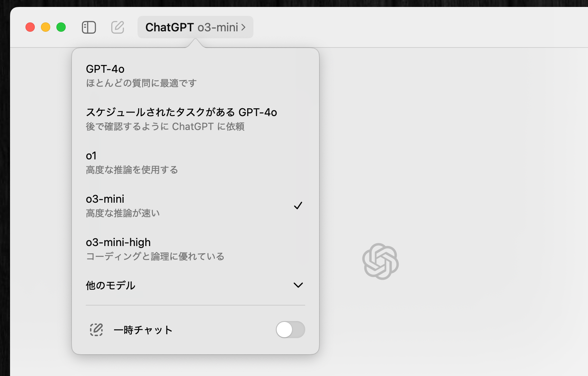
Task: Minimize the window with the yellow button
Action: pos(46,27)
